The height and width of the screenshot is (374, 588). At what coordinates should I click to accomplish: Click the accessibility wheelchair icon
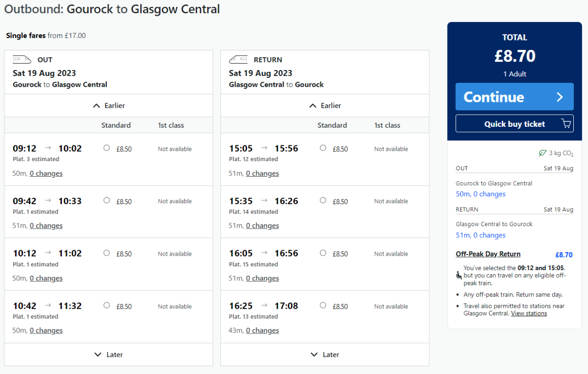458,275
